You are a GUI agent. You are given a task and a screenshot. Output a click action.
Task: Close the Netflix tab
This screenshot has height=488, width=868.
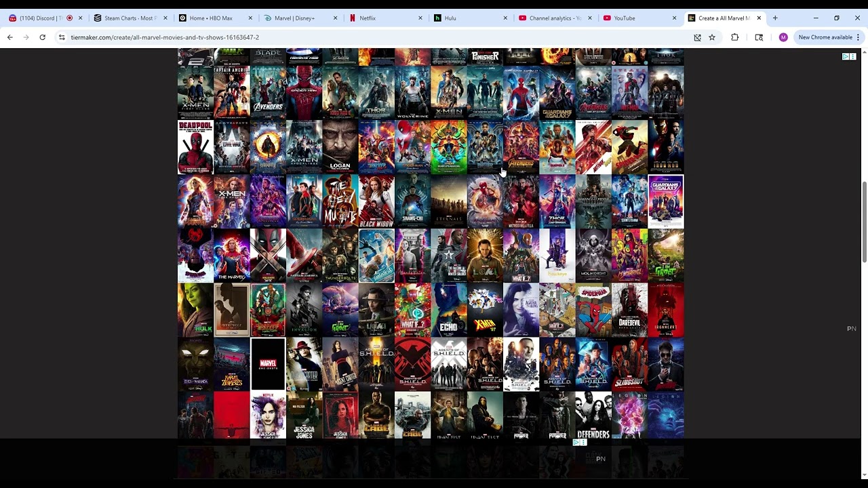tap(420, 18)
